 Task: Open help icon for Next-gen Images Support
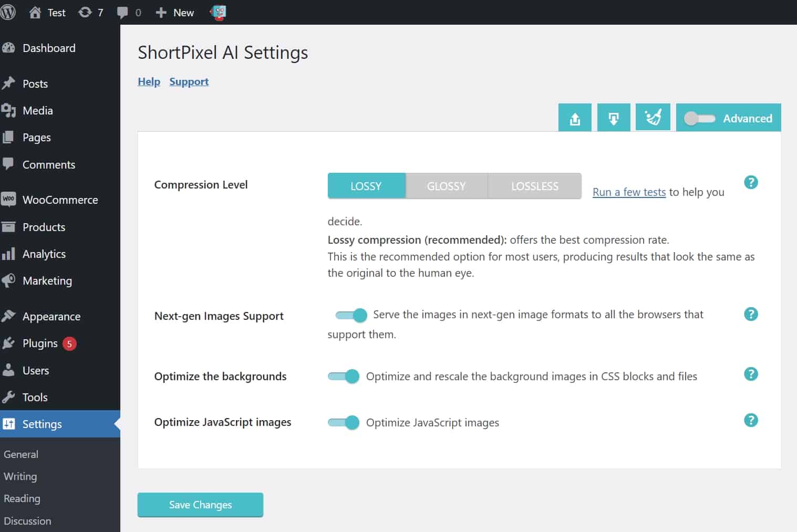click(x=751, y=314)
